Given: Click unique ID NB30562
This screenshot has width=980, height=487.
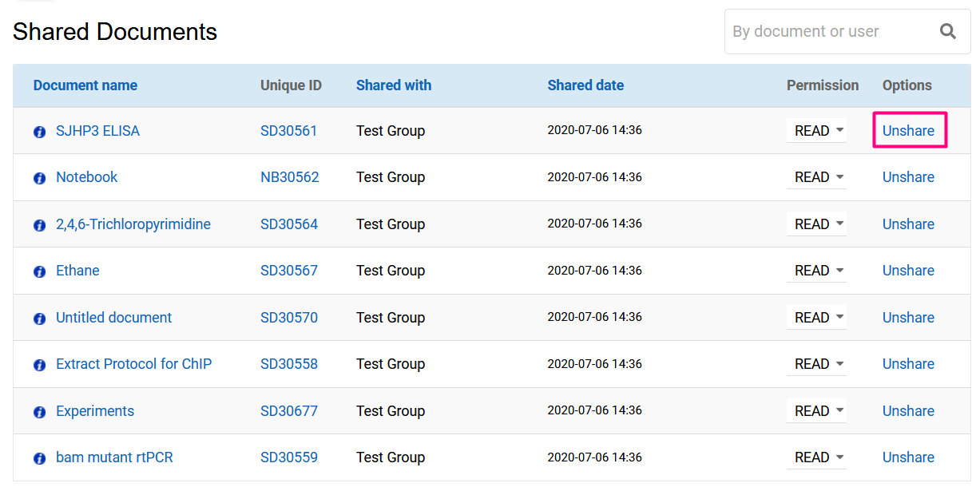Looking at the screenshot, I should coord(290,177).
